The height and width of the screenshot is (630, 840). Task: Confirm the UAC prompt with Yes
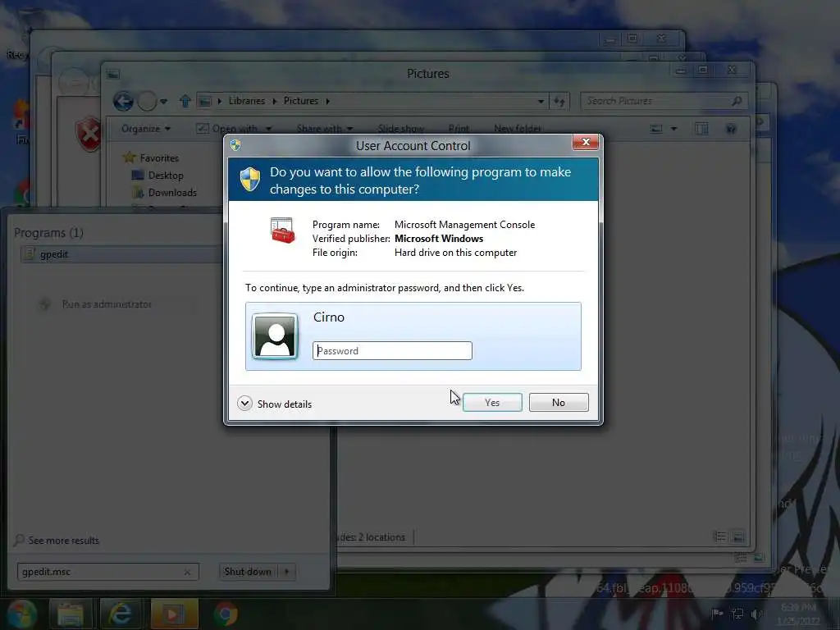coord(492,402)
